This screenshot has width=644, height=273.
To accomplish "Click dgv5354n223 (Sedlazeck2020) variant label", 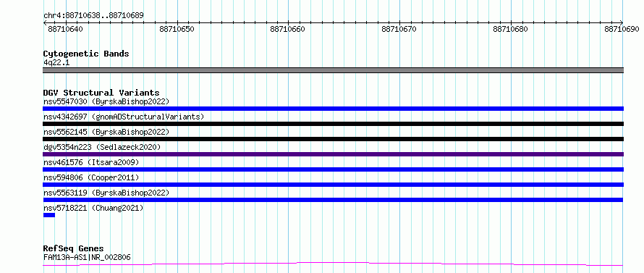I will tap(102, 147).
